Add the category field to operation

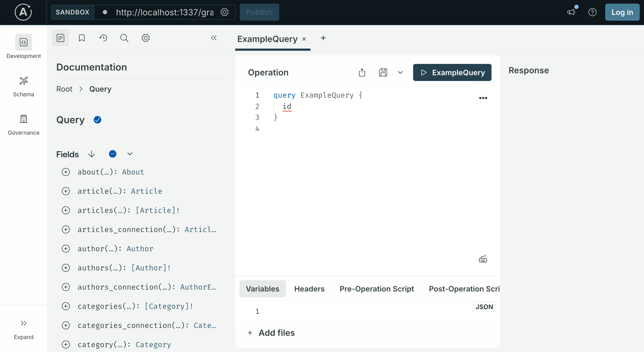[66, 345]
